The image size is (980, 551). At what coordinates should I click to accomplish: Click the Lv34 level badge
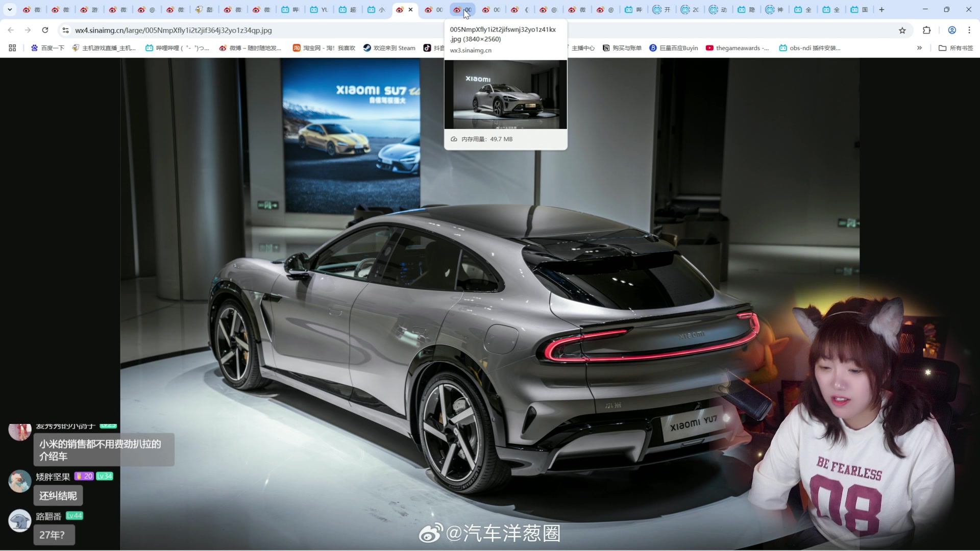tap(104, 476)
